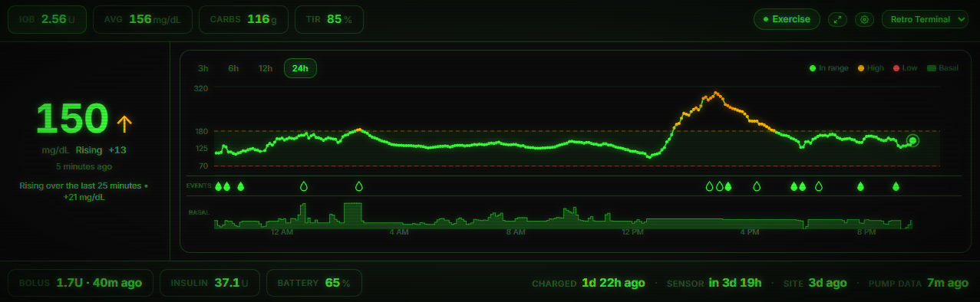The image size is (980, 302).
Task: Open the Retro Terminal theme dropdown
Action: tap(925, 19)
